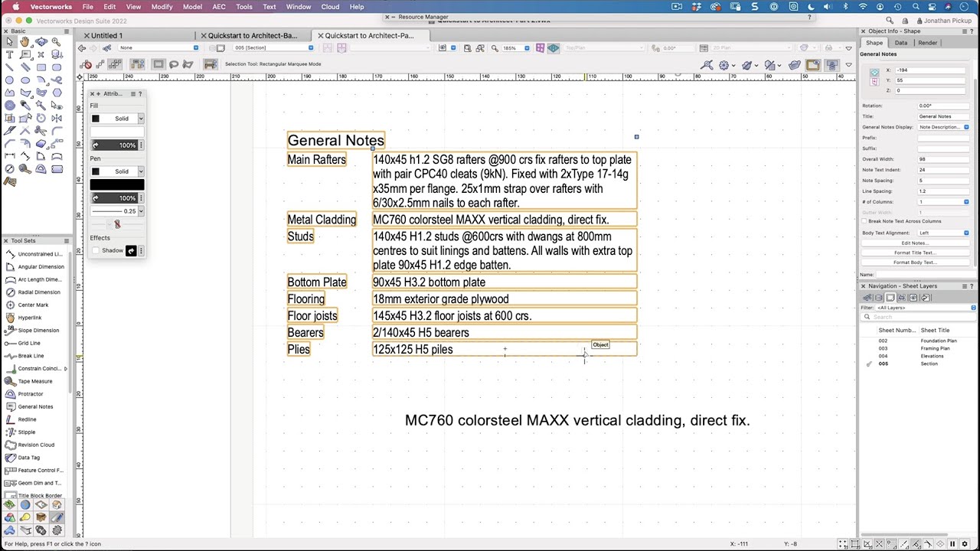
Task: Click the fill color swatch
Action: point(117,132)
